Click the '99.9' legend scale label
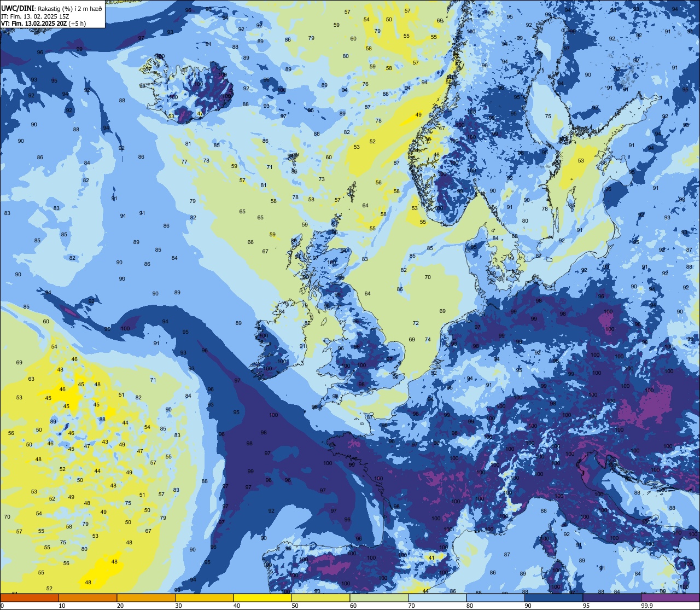The image size is (700, 610). click(x=647, y=606)
